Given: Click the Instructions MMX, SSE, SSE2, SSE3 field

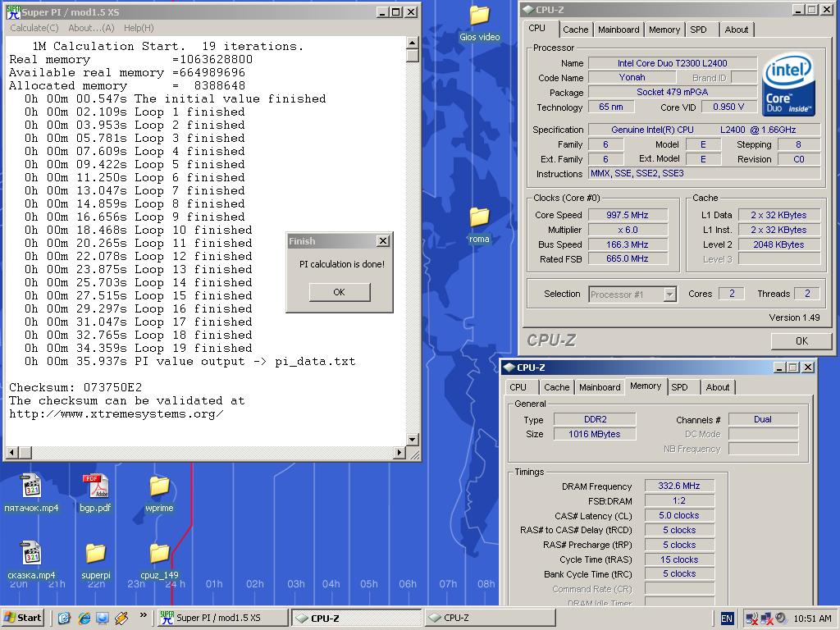Looking at the screenshot, I should 704,173.
